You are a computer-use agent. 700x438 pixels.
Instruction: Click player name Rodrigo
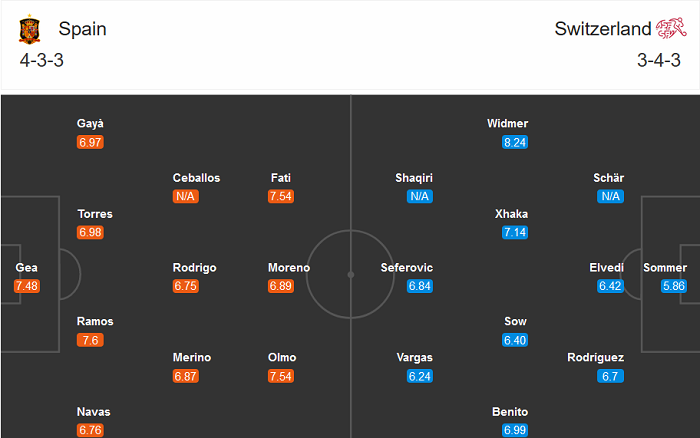click(x=194, y=268)
